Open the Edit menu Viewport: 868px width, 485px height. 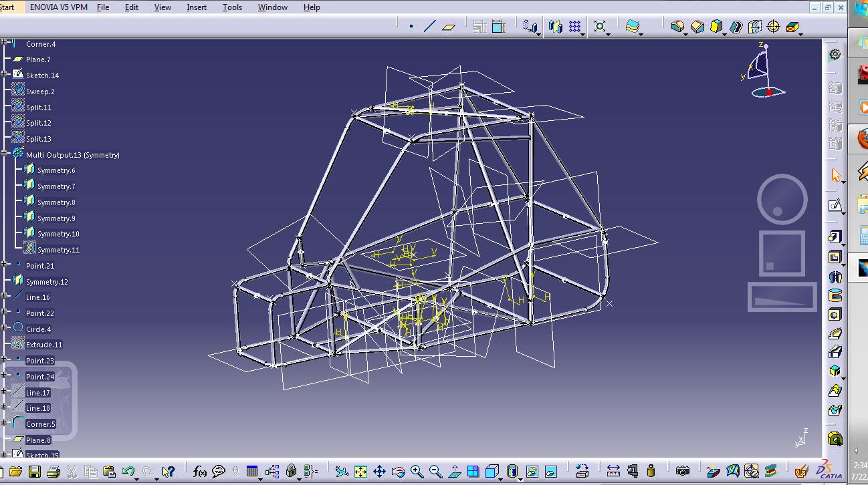[132, 7]
